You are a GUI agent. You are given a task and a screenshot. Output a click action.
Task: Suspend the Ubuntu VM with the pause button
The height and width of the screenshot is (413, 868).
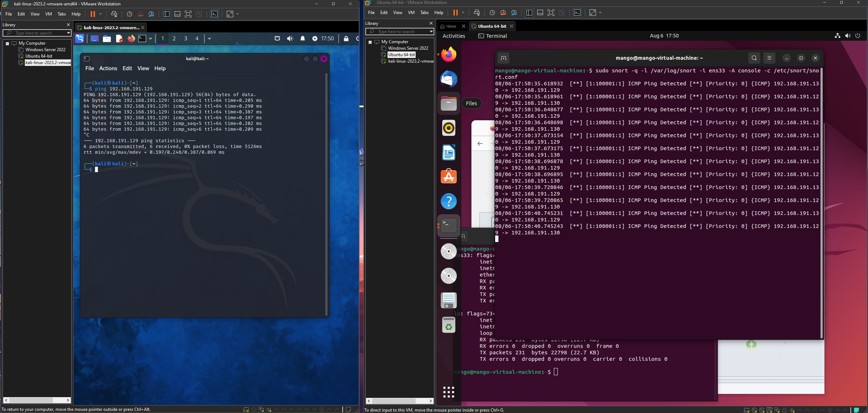[455, 13]
